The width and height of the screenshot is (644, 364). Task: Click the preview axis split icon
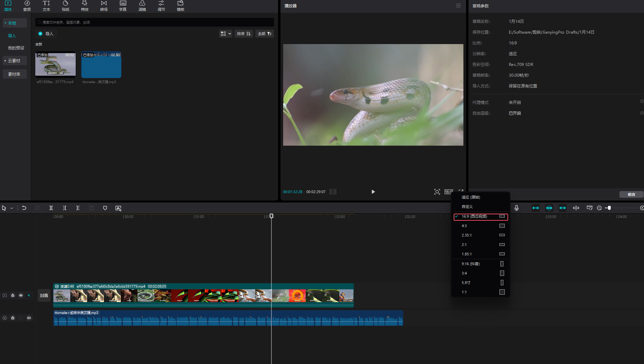[x=576, y=208]
